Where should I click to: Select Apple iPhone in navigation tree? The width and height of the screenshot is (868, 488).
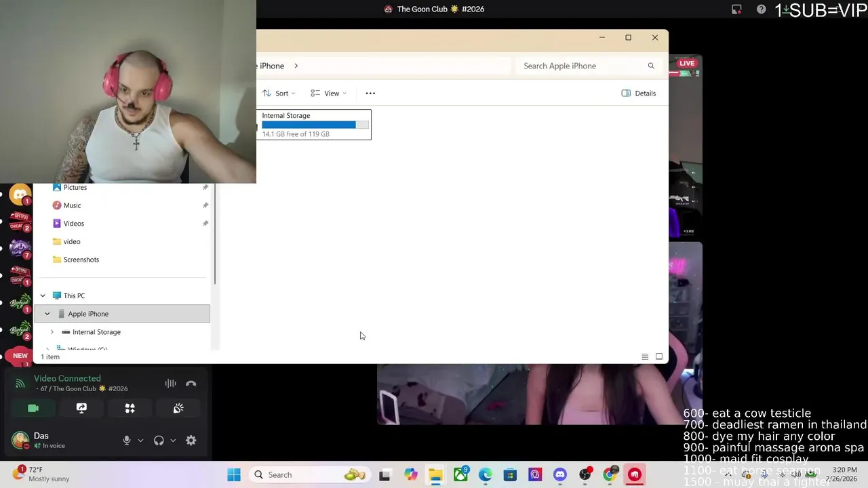[x=122, y=314]
